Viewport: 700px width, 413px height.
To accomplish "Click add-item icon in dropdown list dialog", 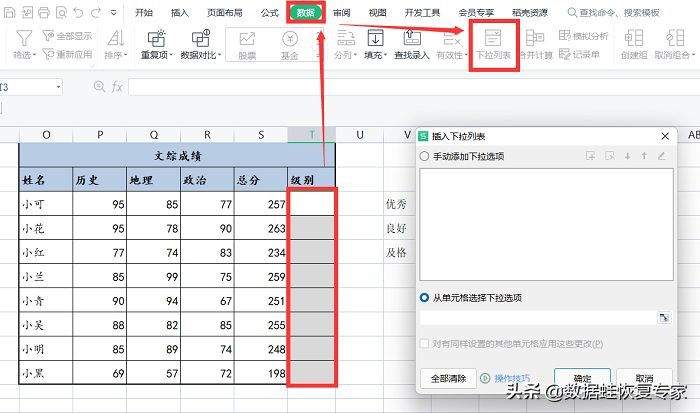I will click(x=591, y=156).
